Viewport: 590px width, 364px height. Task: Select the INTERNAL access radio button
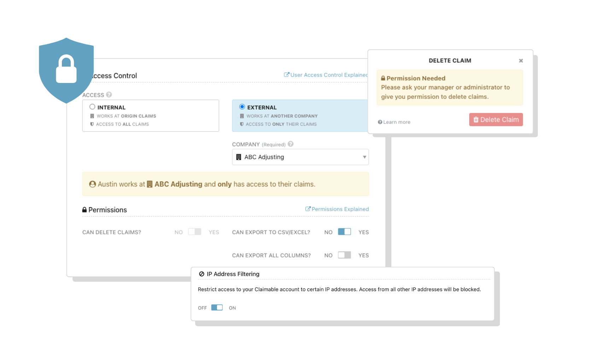point(92,107)
